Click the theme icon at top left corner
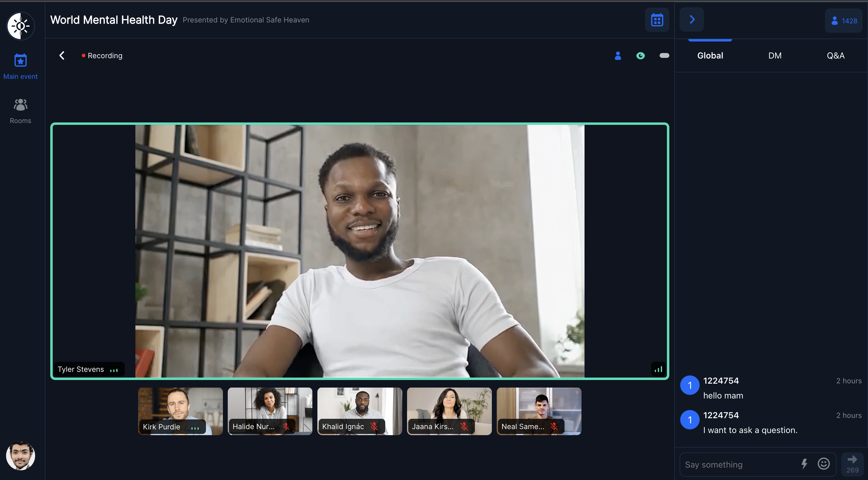The width and height of the screenshot is (868, 480). [x=20, y=26]
